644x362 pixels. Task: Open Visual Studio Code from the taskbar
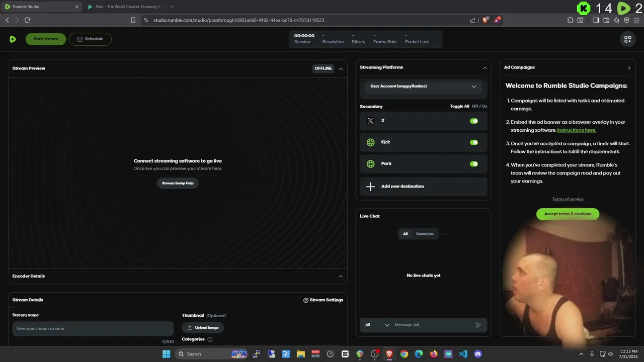pos(463,354)
